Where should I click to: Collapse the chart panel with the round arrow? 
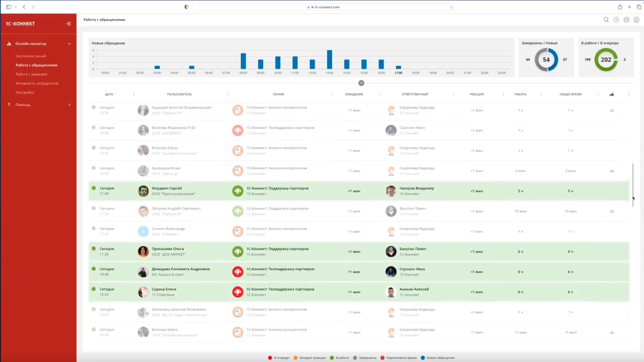pos(361,83)
